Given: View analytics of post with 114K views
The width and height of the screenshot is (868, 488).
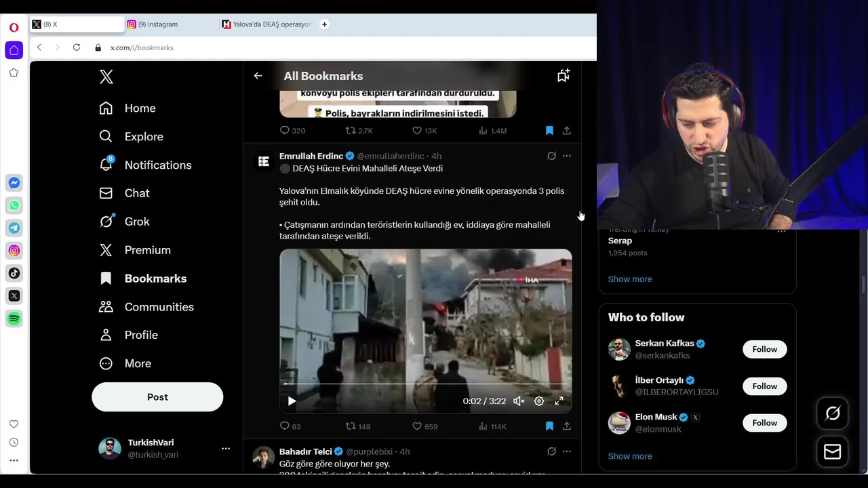Looking at the screenshot, I should coord(493,426).
